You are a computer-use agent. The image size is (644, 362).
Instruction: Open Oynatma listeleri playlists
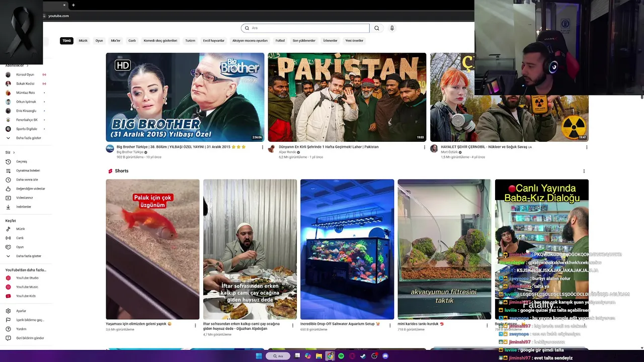(28, 170)
